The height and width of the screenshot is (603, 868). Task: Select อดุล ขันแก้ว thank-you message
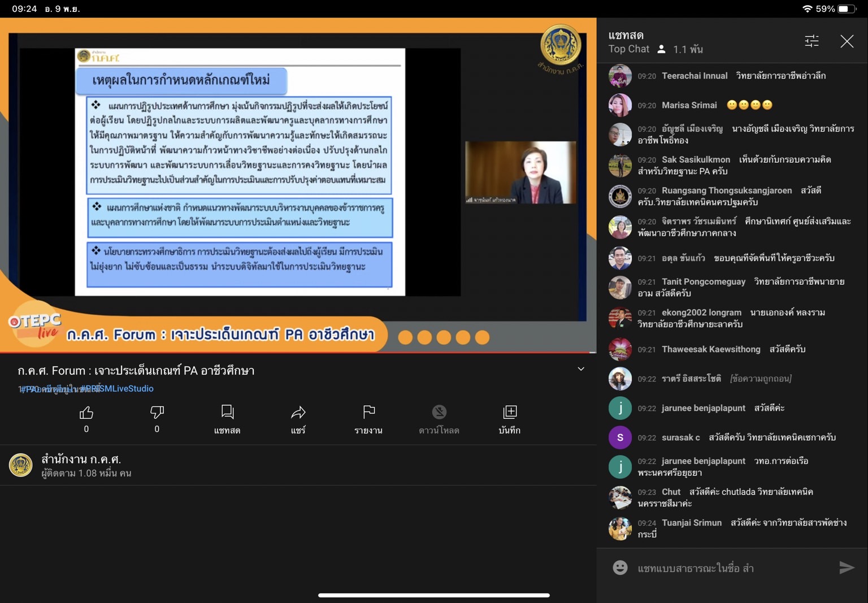(732, 258)
